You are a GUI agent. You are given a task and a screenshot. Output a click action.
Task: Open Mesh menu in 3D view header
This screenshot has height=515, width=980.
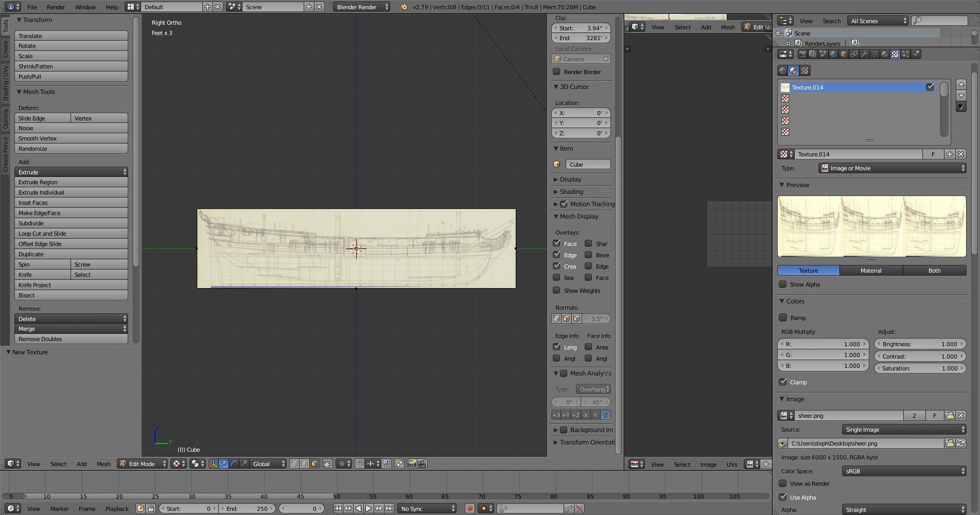point(103,464)
